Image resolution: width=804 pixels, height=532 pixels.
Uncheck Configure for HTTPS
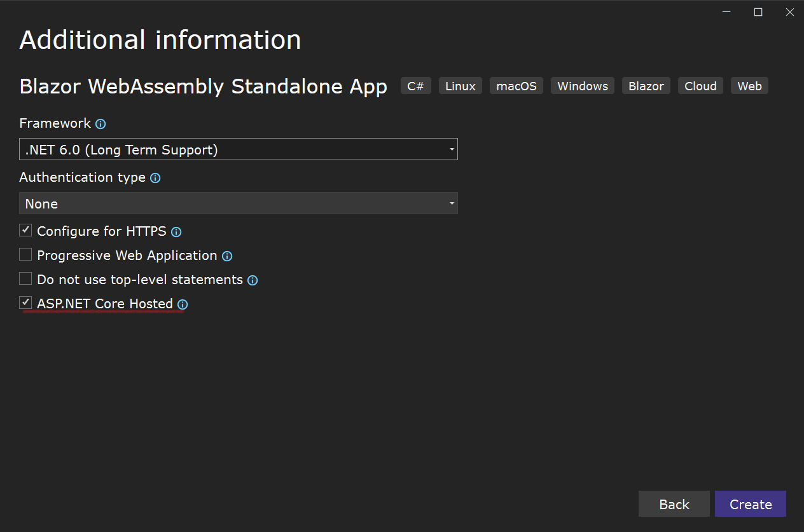pos(25,230)
